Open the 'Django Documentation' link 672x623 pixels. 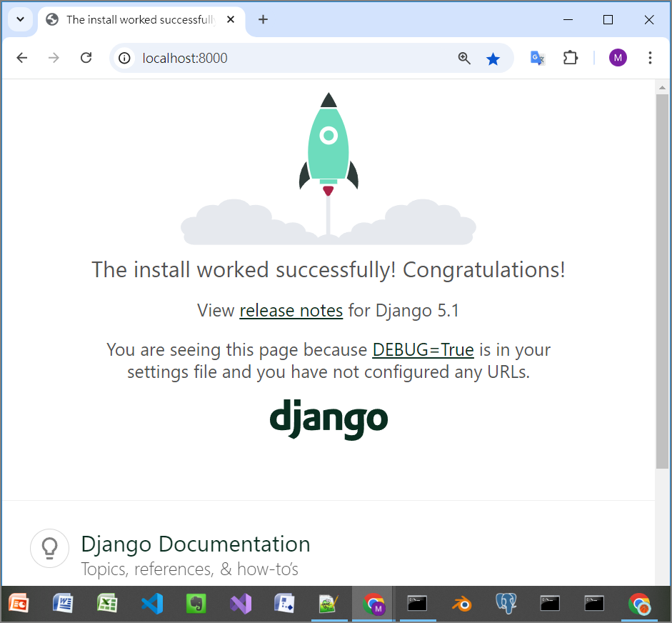click(196, 544)
